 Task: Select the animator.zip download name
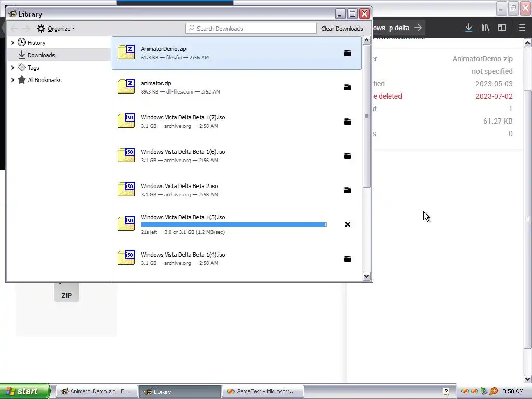pyautogui.click(x=156, y=83)
